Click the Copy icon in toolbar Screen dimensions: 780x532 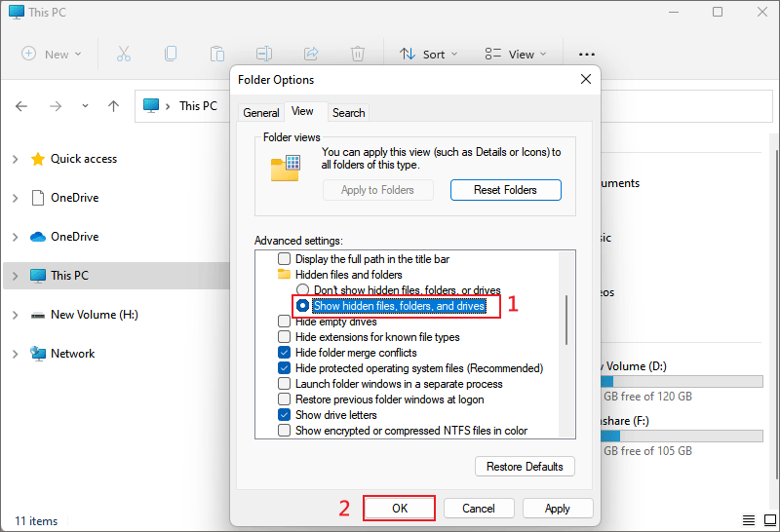point(171,54)
